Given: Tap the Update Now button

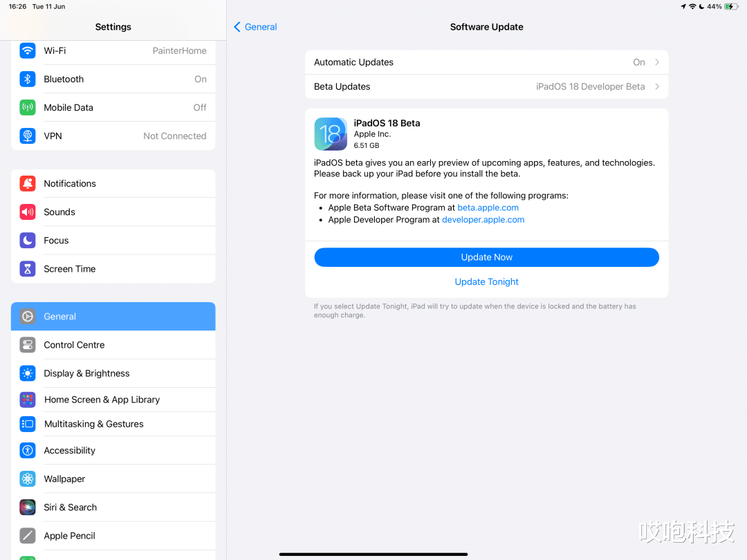Looking at the screenshot, I should point(486,257).
